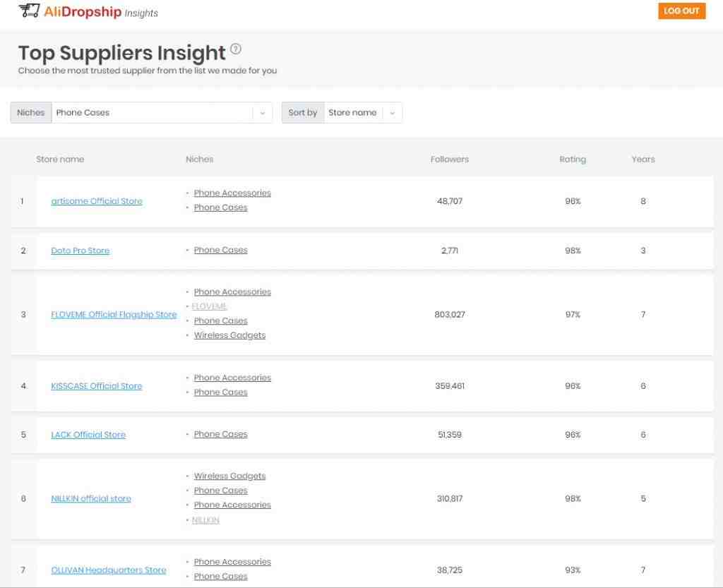Click the 803,027 followers value for FLOVEME

pyautogui.click(x=450, y=315)
